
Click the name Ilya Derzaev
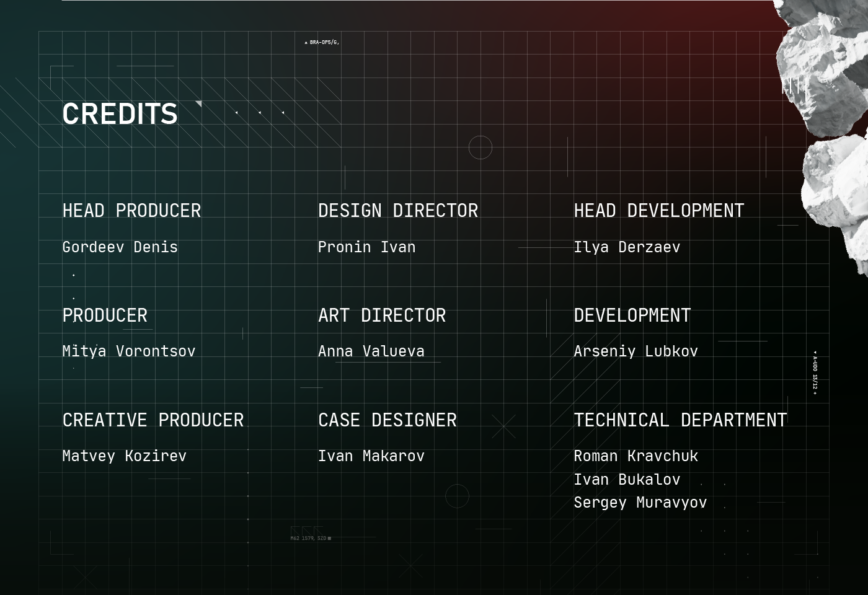627,247
